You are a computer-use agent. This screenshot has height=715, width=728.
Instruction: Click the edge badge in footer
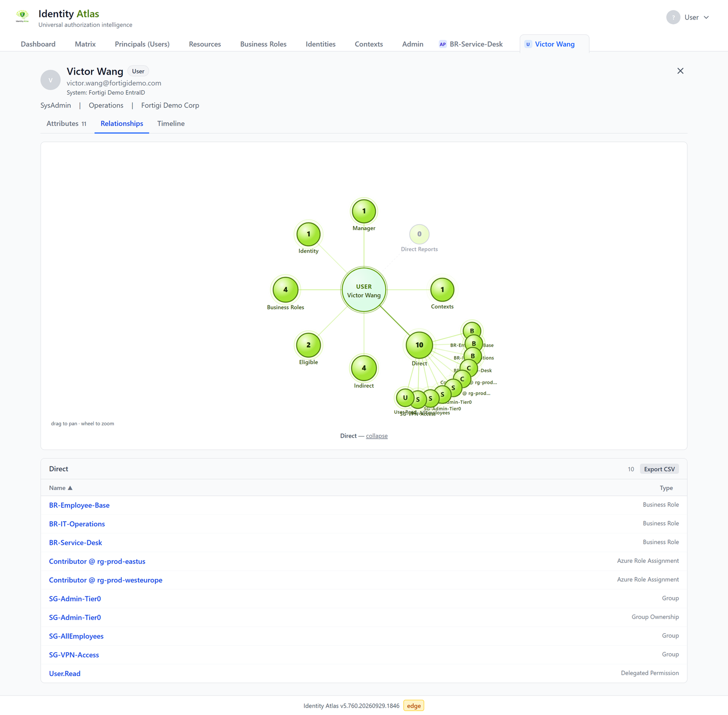pos(413,705)
